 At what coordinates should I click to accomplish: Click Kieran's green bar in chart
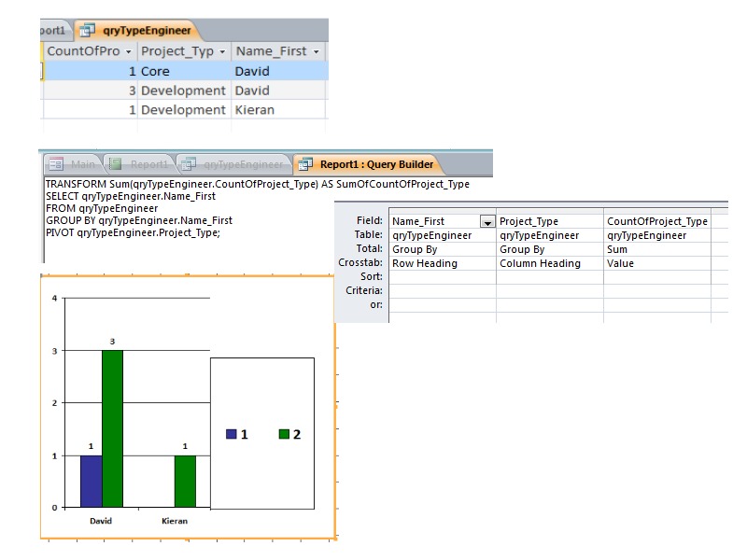[185, 481]
